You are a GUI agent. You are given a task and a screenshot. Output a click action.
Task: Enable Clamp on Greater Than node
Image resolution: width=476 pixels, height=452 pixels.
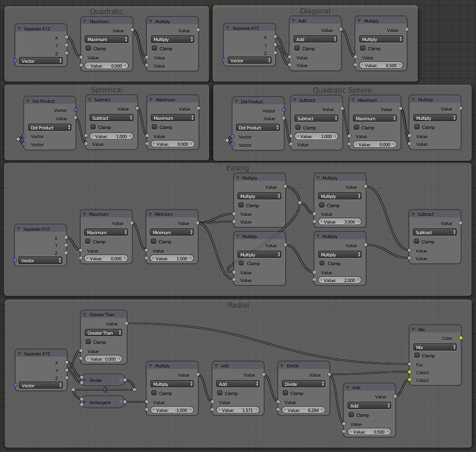pyautogui.click(x=88, y=342)
